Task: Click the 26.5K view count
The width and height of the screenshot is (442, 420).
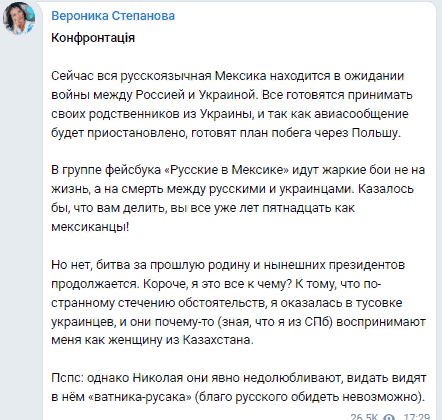Action: [x=364, y=417]
